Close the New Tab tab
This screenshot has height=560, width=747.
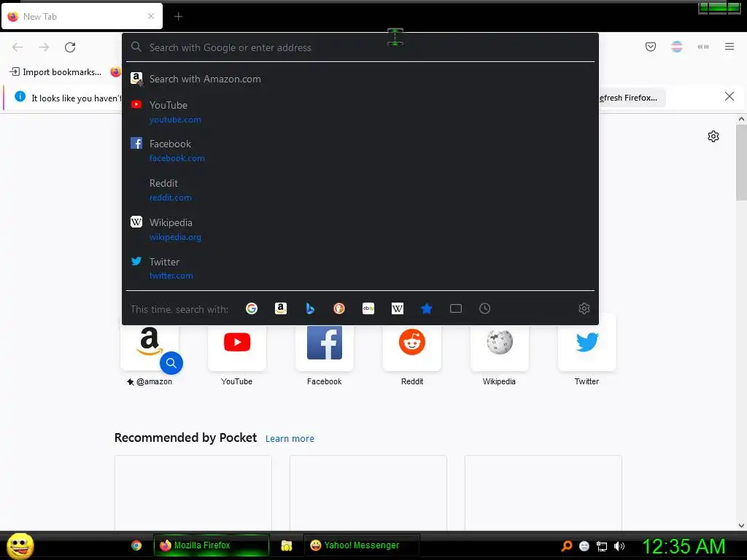[150, 16]
